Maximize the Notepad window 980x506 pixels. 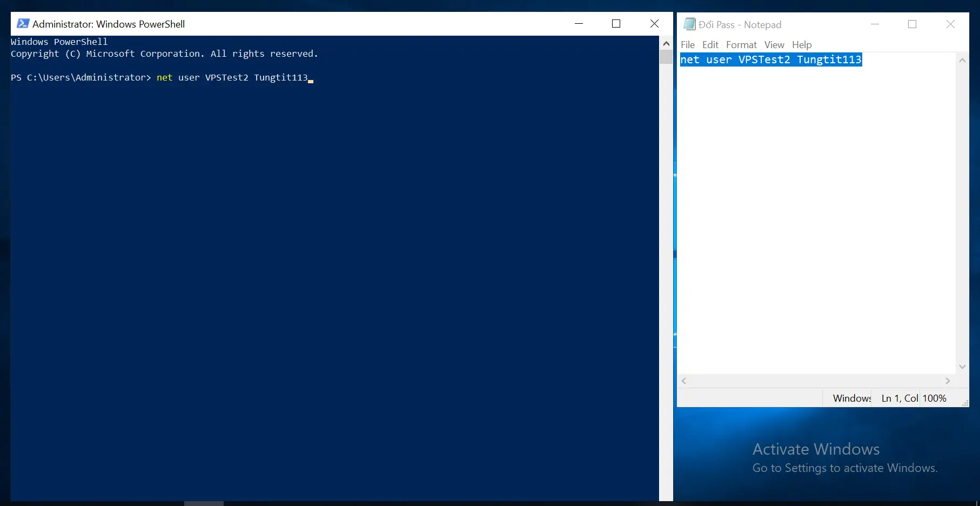click(912, 24)
